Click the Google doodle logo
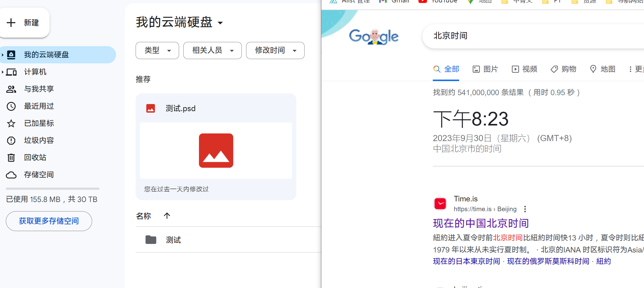This screenshot has height=288, width=644. pyautogui.click(x=374, y=37)
